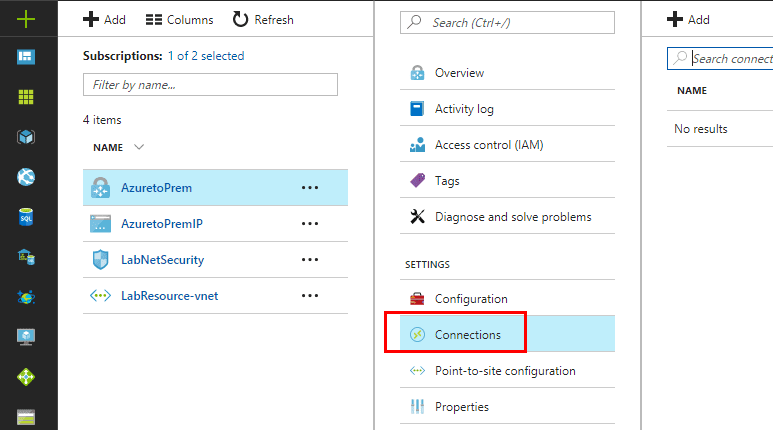The image size is (773, 430).
Task: Open Virtual machines monitor icon
Action: click(27, 337)
